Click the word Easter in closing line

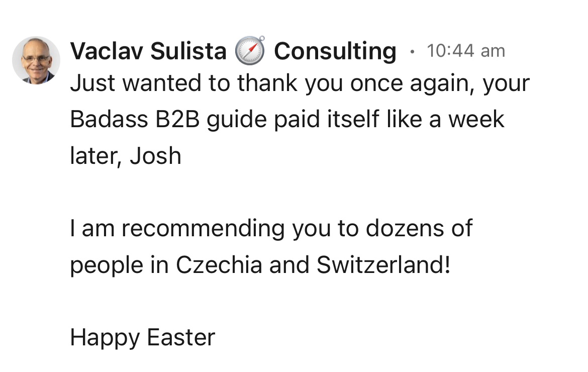[x=181, y=337]
